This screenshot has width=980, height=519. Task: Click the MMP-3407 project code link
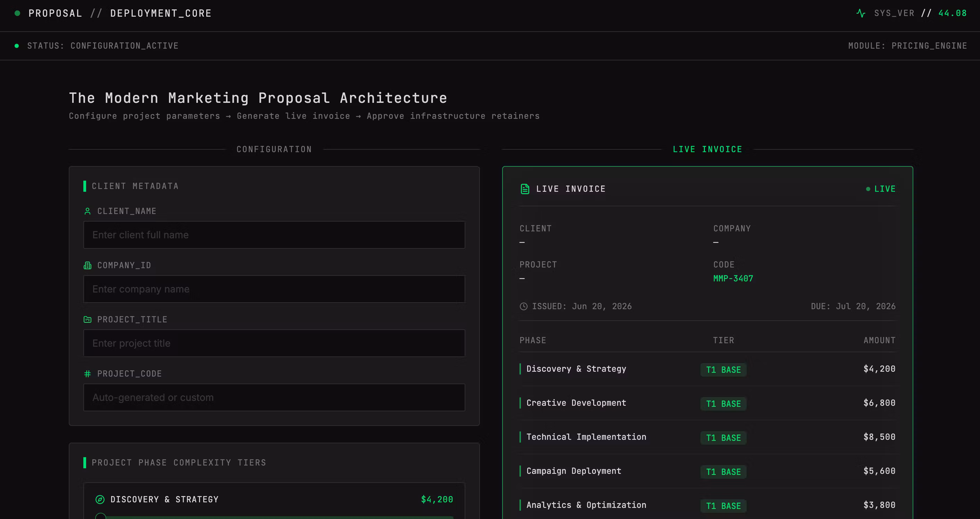coord(733,279)
